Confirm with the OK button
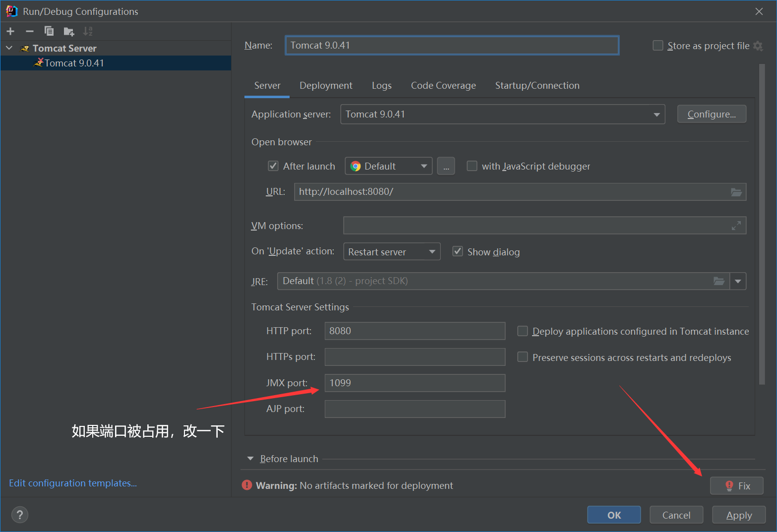Screen dimensions: 777x532 pyautogui.click(x=614, y=515)
